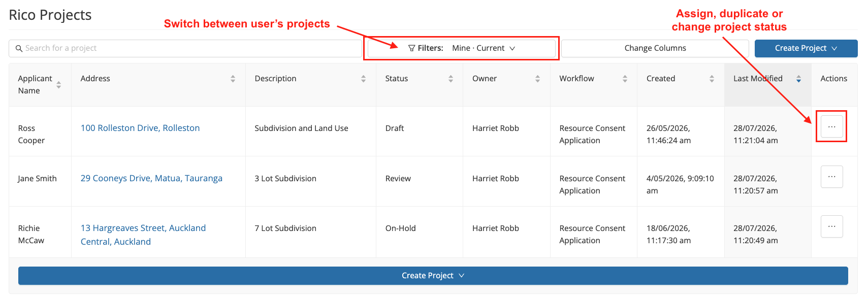Screen dimensions: 868x295
Task: Click created date 18/06/2026, 11:17:30 am
Action: coord(668,235)
